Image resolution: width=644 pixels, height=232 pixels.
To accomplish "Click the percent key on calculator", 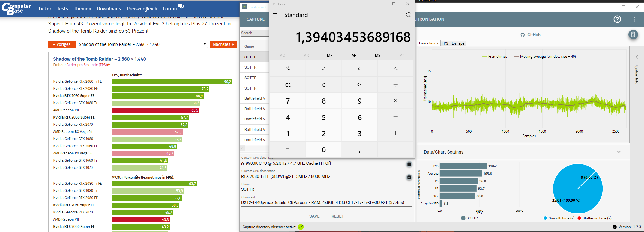I will [x=288, y=69].
